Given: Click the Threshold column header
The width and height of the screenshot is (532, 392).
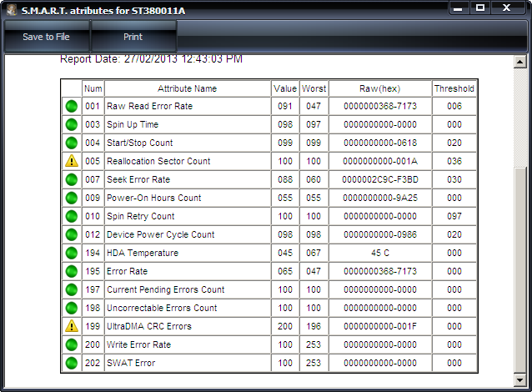Looking at the screenshot, I should click(x=454, y=88).
